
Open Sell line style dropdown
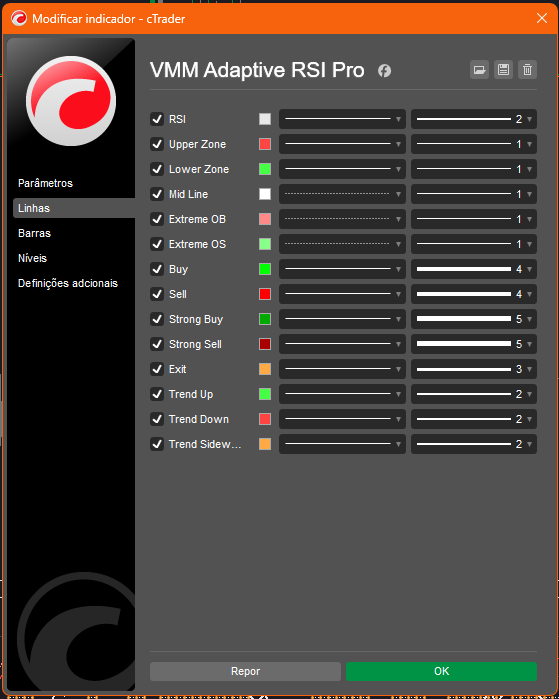pos(342,294)
